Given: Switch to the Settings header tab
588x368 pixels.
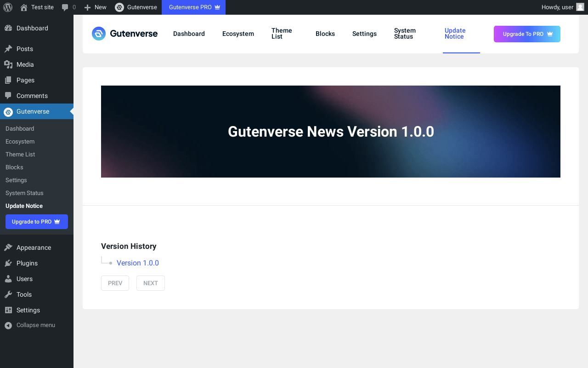Looking at the screenshot, I should (364, 34).
